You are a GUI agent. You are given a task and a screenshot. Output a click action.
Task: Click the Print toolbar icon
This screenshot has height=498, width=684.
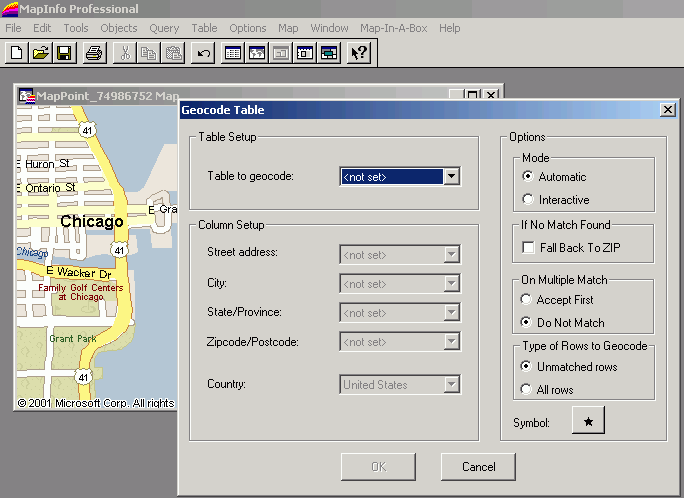(94, 53)
